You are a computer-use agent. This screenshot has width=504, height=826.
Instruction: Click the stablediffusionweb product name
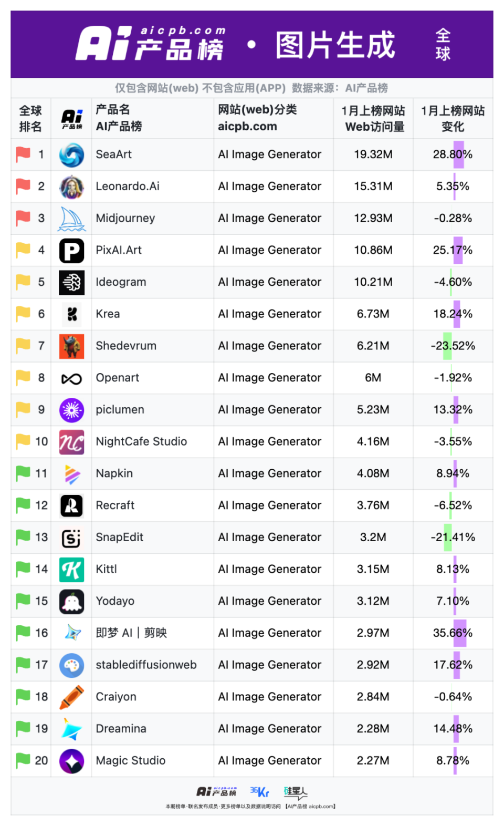(x=146, y=665)
